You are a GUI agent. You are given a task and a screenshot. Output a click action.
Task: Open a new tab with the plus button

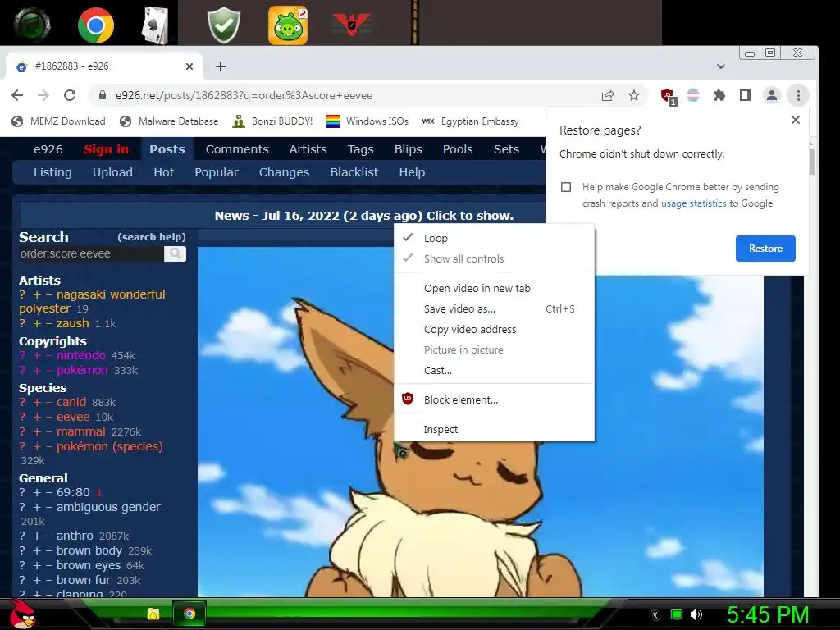pos(220,66)
